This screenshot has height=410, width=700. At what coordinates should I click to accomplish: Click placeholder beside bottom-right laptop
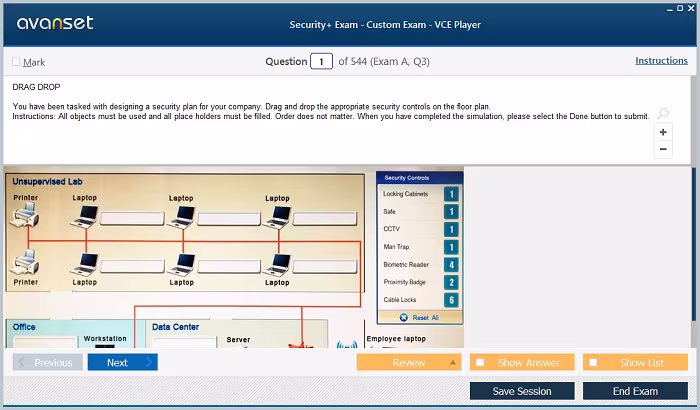(325, 266)
